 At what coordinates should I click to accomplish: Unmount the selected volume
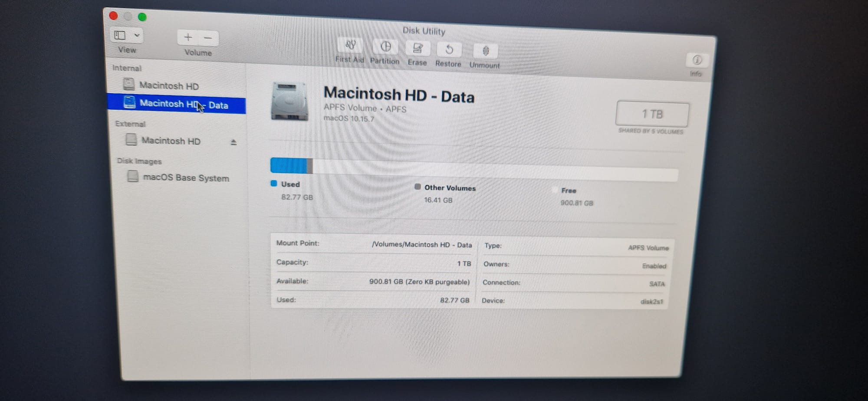(x=486, y=51)
